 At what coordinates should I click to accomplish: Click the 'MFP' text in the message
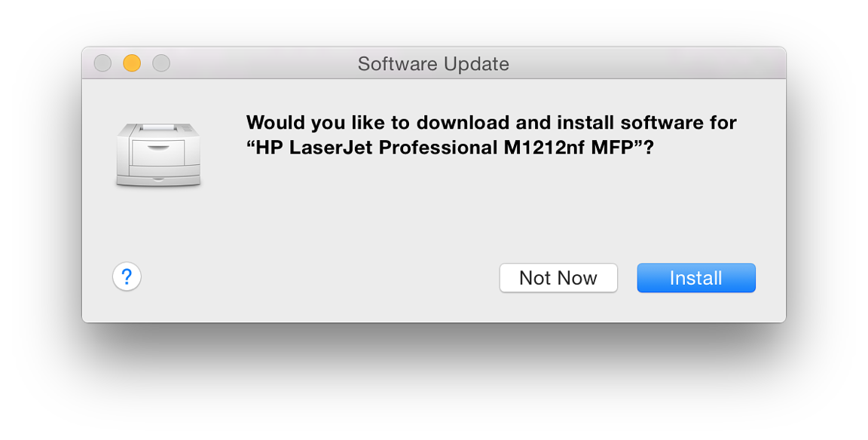pos(611,148)
